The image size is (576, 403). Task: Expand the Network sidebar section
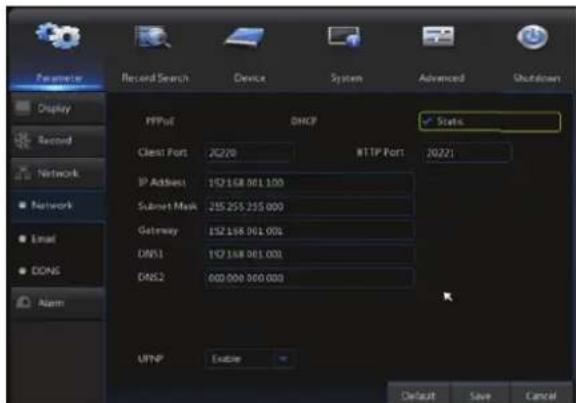[x=58, y=173]
